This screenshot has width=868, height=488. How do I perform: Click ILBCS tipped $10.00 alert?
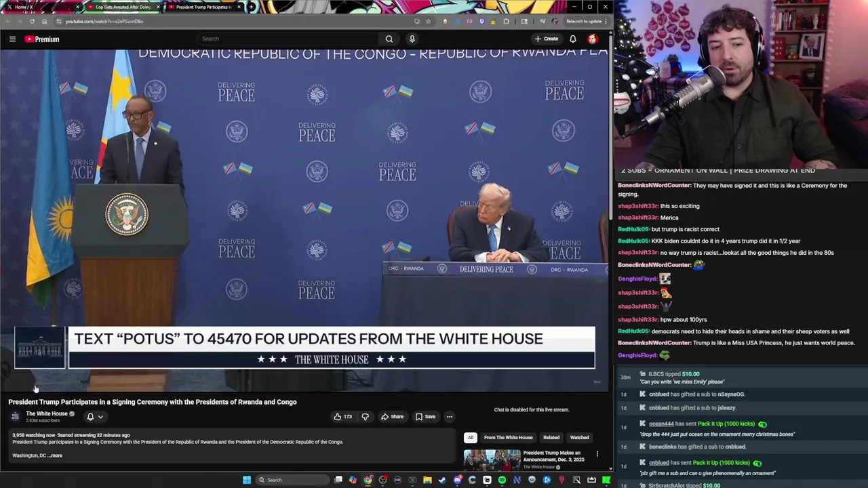pyautogui.click(x=741, y=378)
